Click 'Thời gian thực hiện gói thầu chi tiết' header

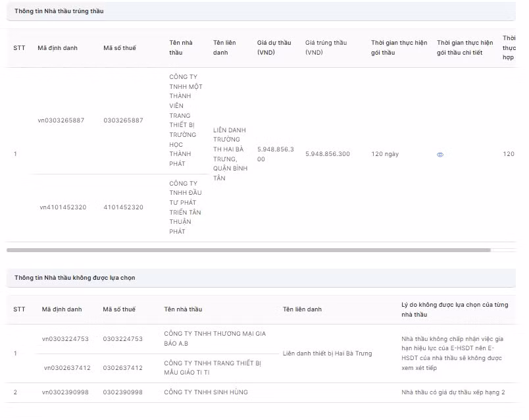tap(465, 47)
